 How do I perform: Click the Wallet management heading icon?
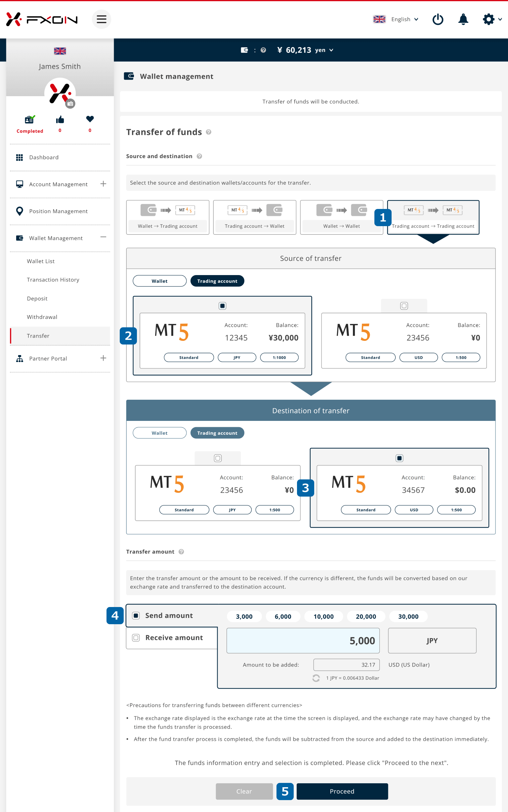click(129, 76)
